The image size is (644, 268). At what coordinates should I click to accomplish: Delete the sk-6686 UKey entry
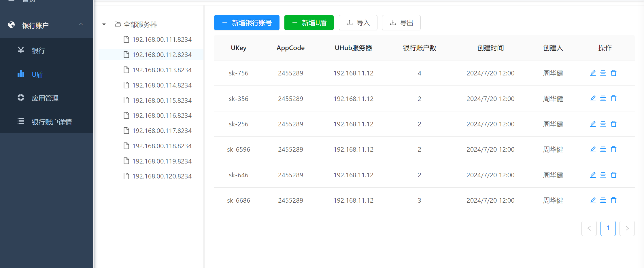pyautogui.click(x=614, y=200)
